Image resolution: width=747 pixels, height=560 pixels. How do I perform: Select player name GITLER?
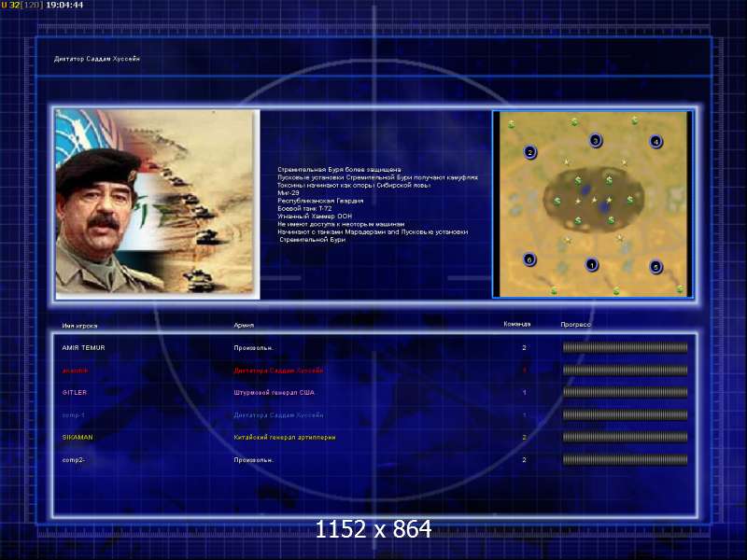(75, 392)
